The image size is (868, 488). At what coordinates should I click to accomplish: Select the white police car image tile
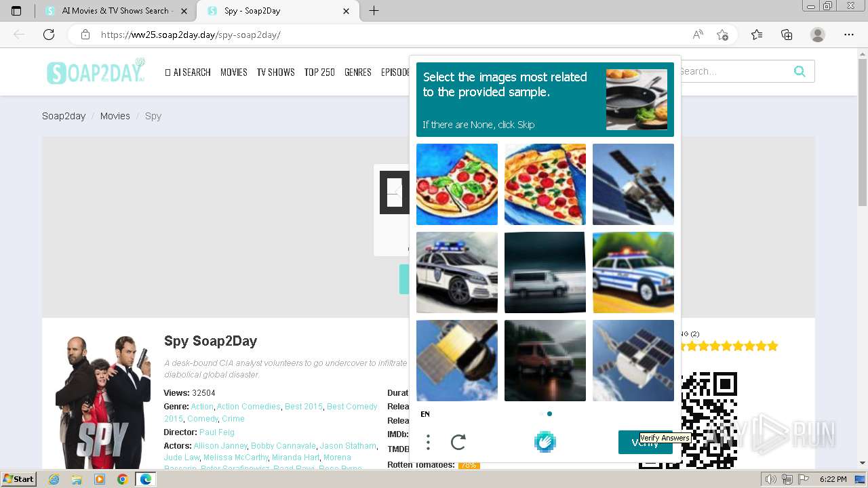pos(457,272)
